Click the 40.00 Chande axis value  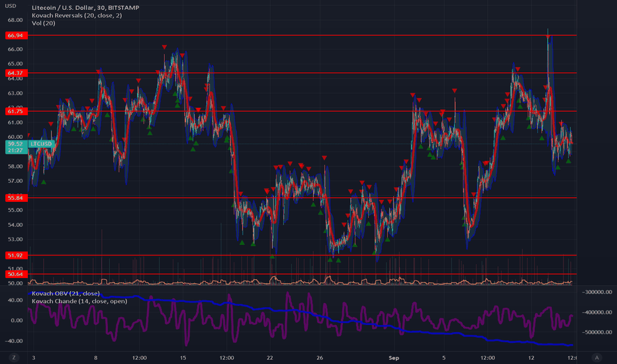point(16,300)
